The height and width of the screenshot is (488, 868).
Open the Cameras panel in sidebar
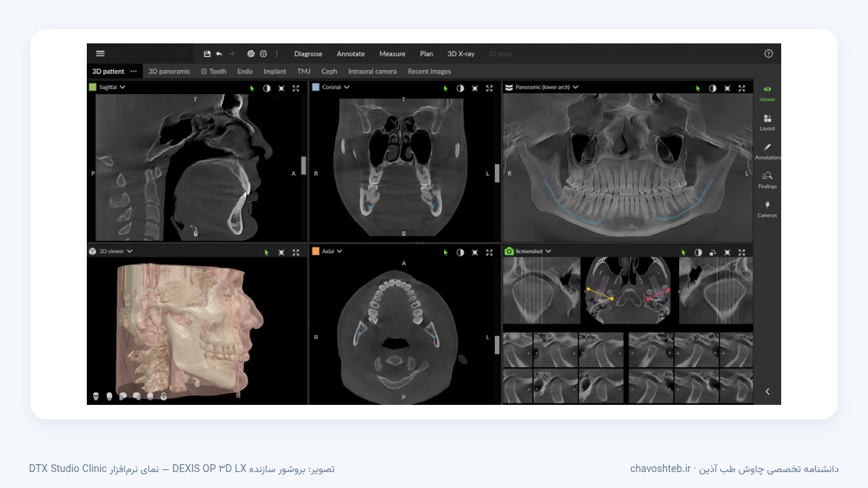767,209
